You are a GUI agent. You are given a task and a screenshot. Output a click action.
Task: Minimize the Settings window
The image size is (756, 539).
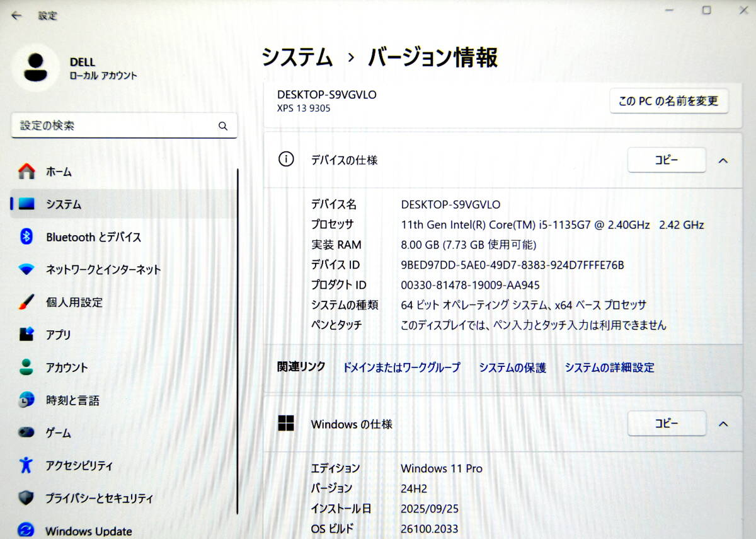tap(668, 10)
